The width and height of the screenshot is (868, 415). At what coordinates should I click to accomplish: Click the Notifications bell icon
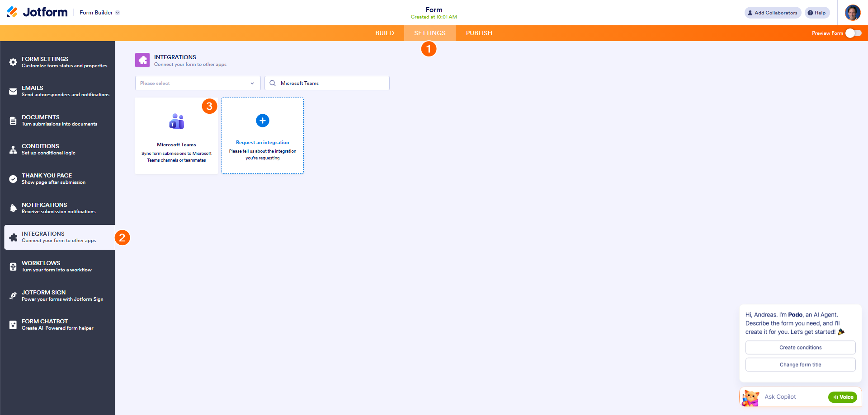[13, 208]
